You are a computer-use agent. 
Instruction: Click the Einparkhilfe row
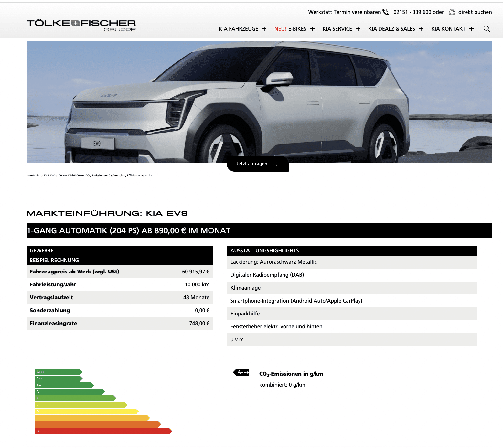tap(352, 314)
